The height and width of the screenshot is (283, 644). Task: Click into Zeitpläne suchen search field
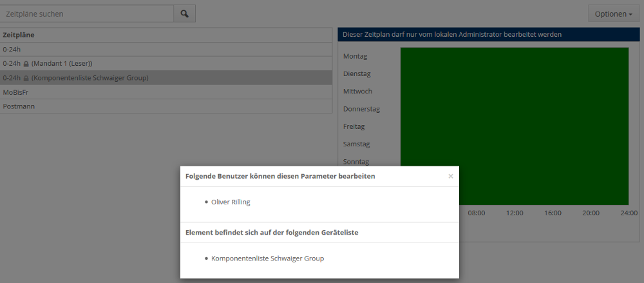click(x=87, y=14)
